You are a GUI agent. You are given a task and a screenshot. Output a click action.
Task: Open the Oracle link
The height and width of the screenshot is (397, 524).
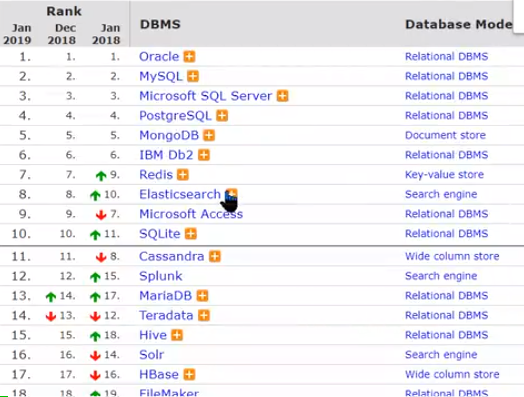(159, 56)
